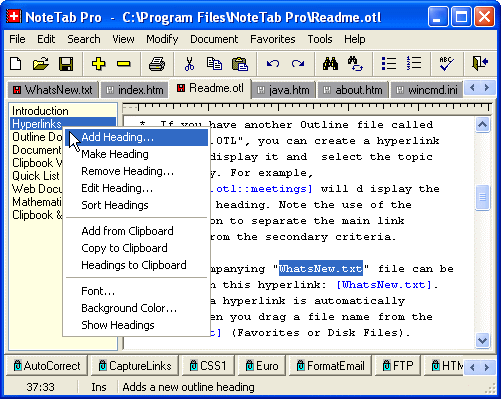This screenshot has width=501, height=399.
Task: Switch to the about.htm tab
Action: click(x=353, y=90)
